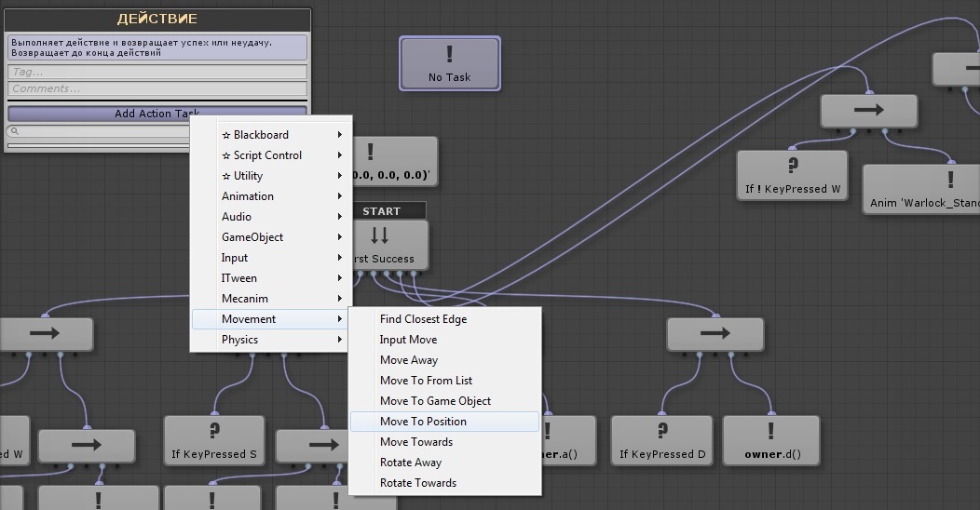980x510 pixels.
Task: Select the If KeyPressed D condition node
Action: [662, 441]
